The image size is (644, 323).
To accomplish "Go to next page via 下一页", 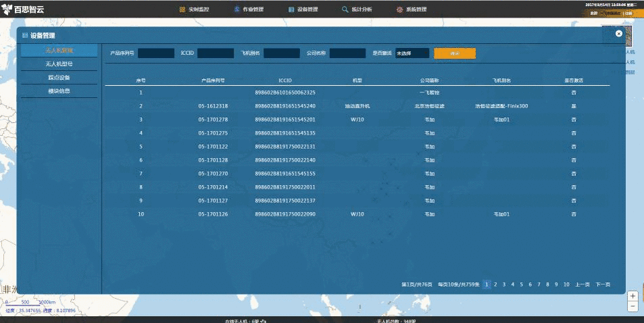I will [x=603, y=284].
